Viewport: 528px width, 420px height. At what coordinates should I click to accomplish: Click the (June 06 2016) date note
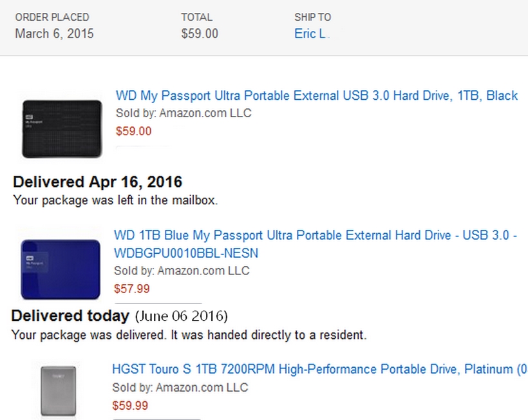pyautogui.click(x=181, y=316)
